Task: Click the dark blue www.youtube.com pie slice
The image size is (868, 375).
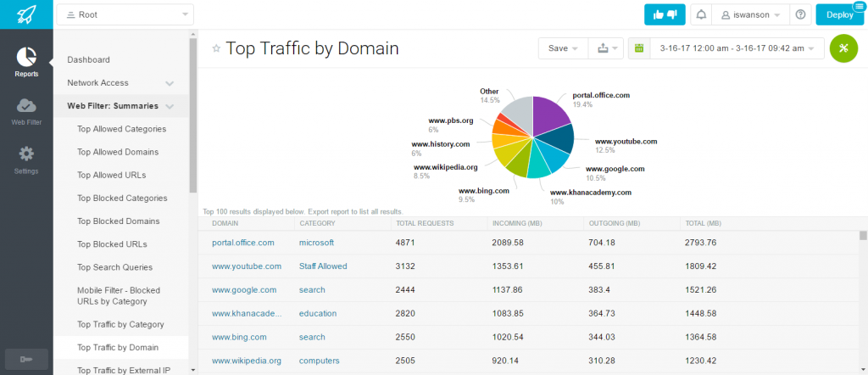Action: coord(558,139)
